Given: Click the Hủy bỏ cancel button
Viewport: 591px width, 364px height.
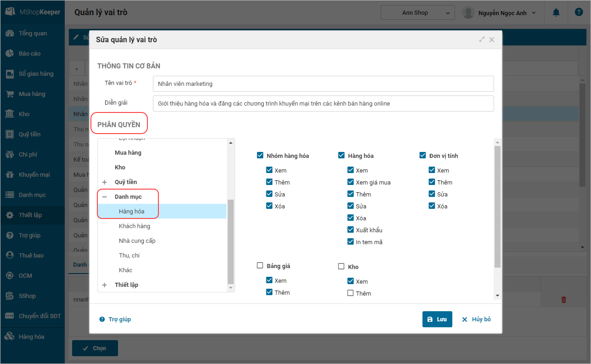Looking at the screenshot, I should click(x=476, y=319).
